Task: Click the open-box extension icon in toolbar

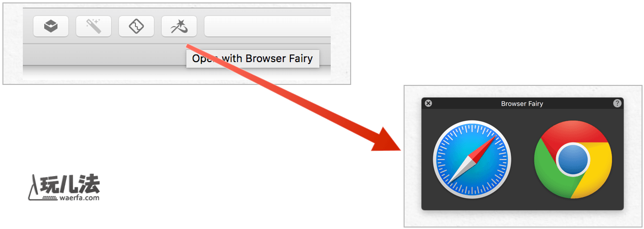Action: [51, 26]
